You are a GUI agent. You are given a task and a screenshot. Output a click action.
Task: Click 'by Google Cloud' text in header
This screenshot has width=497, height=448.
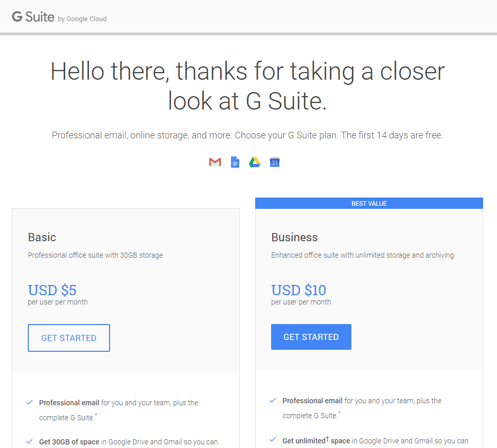click(82, 19)
